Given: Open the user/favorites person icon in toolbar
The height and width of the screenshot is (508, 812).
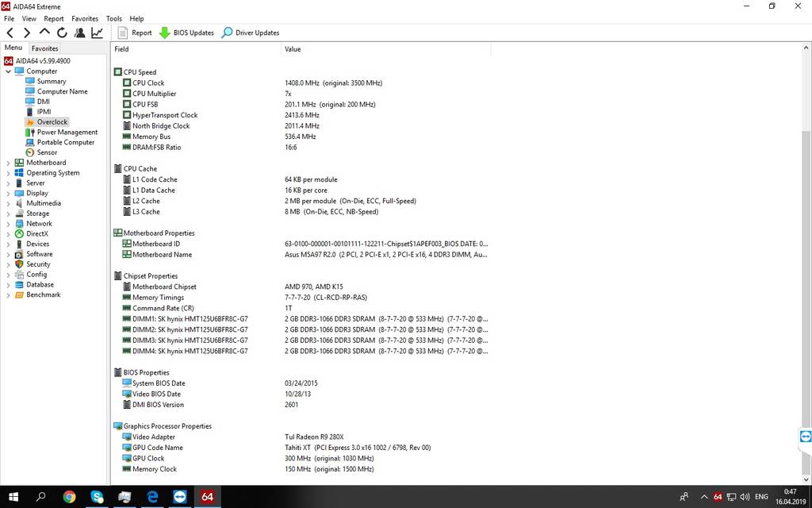Looking at the screenshot, I should point(80,33).
